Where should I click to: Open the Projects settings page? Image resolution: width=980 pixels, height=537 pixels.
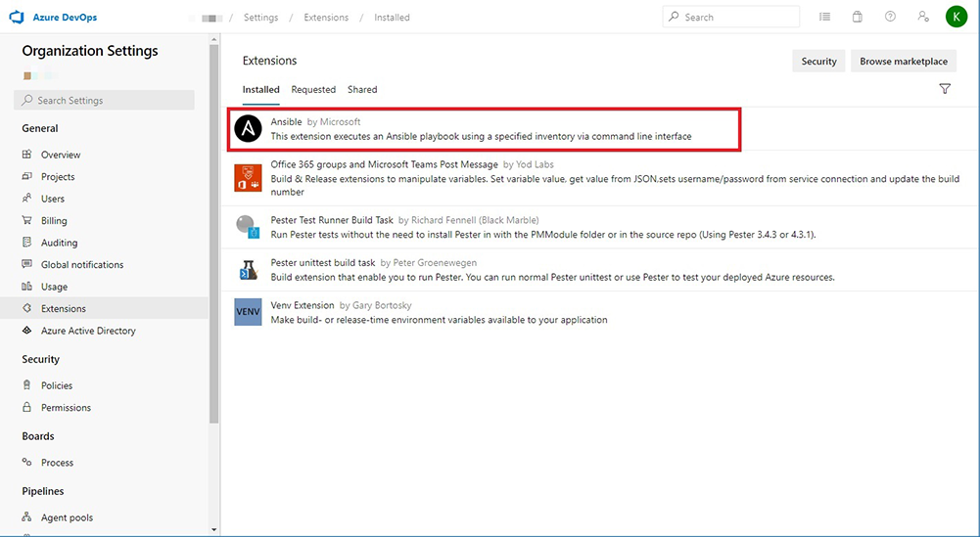(58, 177)
